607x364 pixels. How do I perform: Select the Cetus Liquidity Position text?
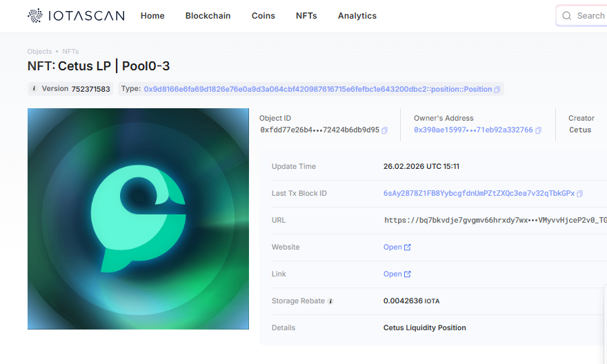click(x=425, y=327)
